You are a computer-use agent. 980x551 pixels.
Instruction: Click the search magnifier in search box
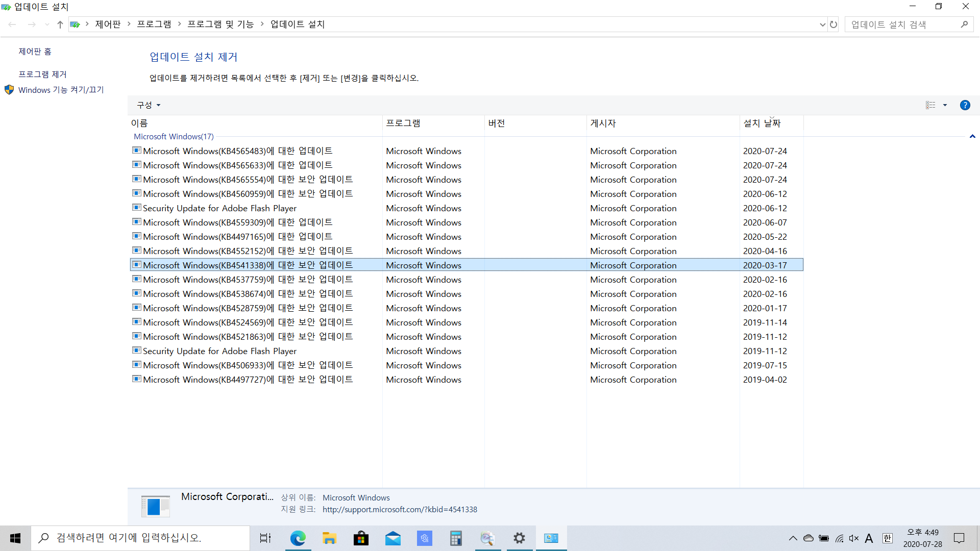pos(964,24)
